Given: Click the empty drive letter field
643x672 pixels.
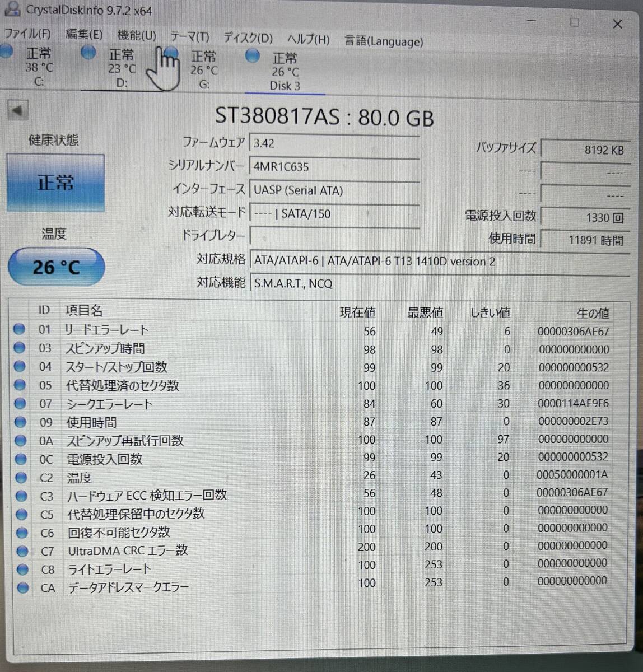Looking at the screenshot, I should [x=334, y=236].
